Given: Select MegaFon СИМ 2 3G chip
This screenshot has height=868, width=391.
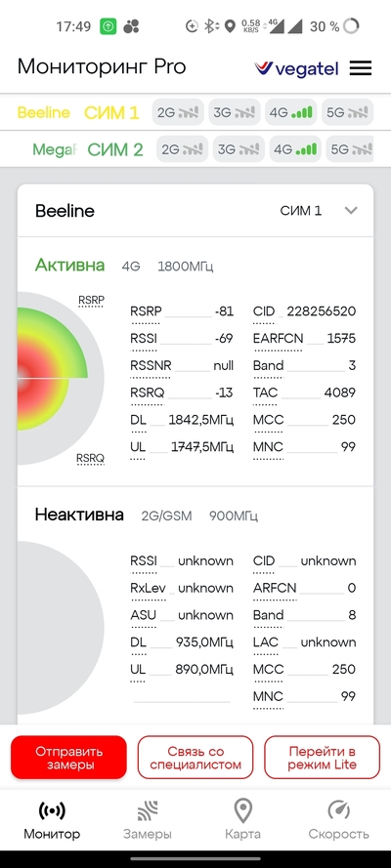Looking at the screenshot, I should 239,149.
